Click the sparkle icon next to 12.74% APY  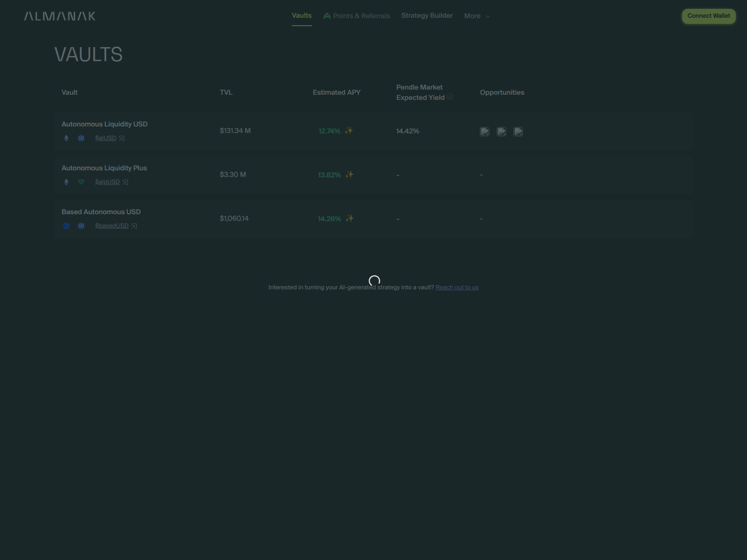[x=349, y=131]
